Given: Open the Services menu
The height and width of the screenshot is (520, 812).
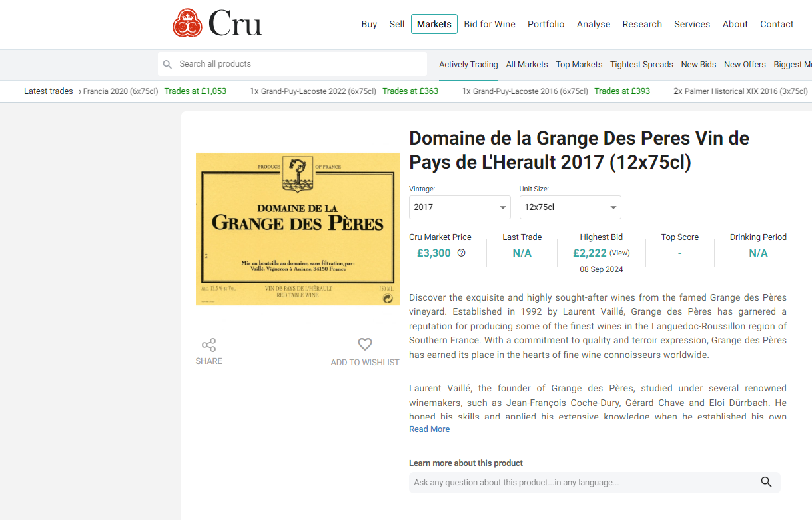Looking at the screenshot, I should [x=692, y=24].
